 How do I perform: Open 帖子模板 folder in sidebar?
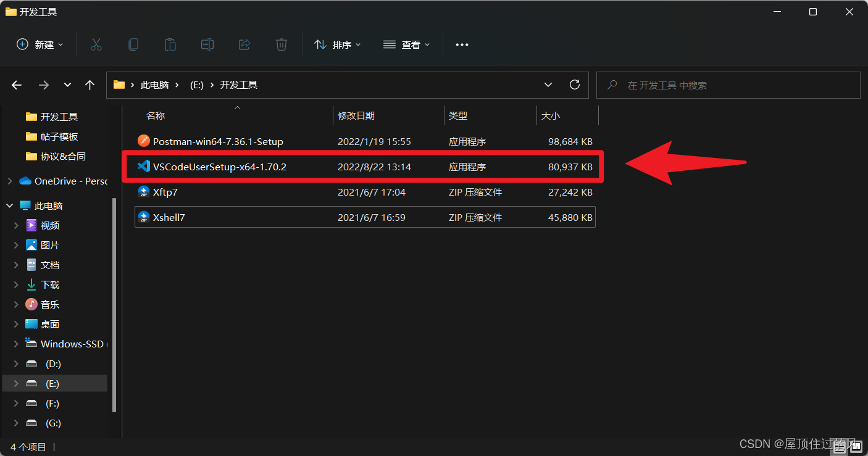click(59, 136)
